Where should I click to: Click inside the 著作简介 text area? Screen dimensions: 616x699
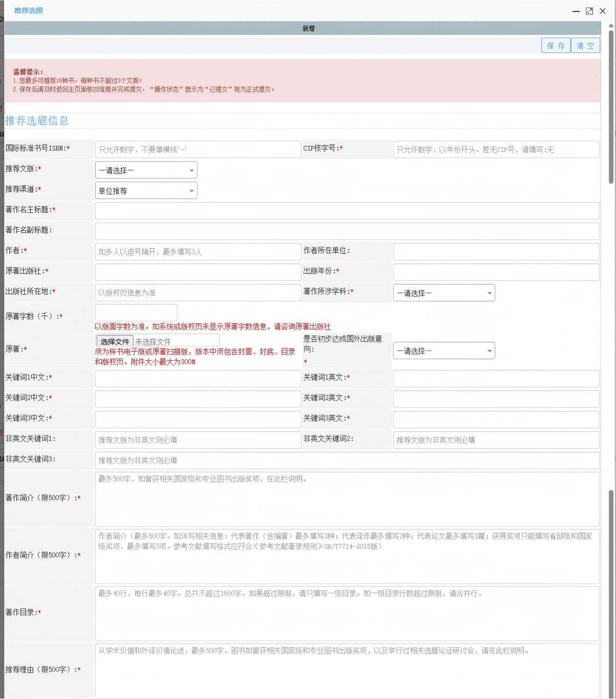[x=347, y=499]
